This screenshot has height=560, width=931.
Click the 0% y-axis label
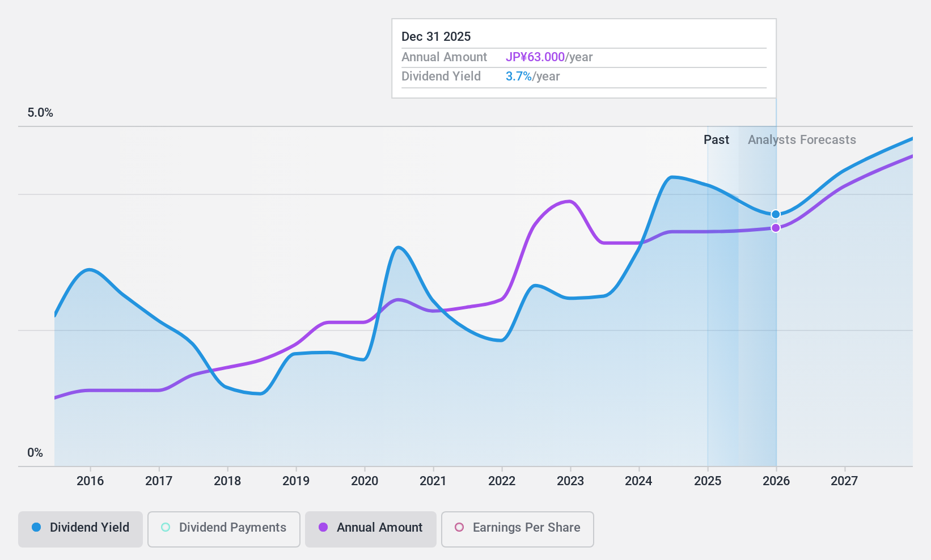[x=35, y=453]
